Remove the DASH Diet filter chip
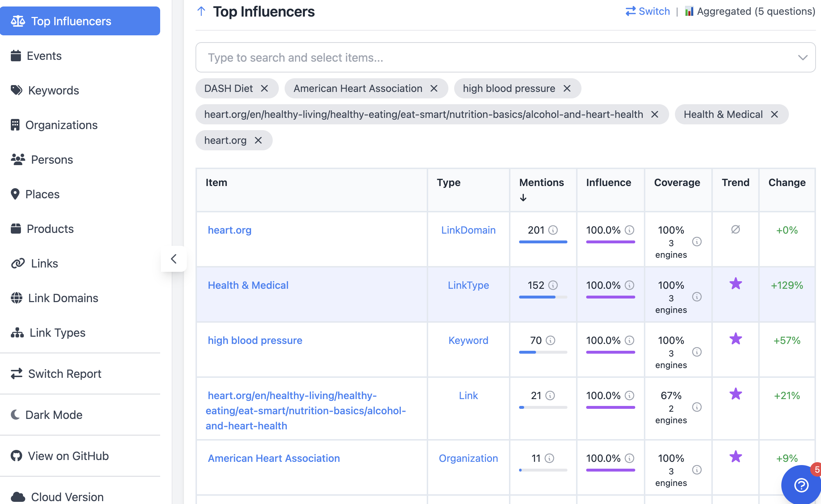The image size is (821, 504). (264, 88)
